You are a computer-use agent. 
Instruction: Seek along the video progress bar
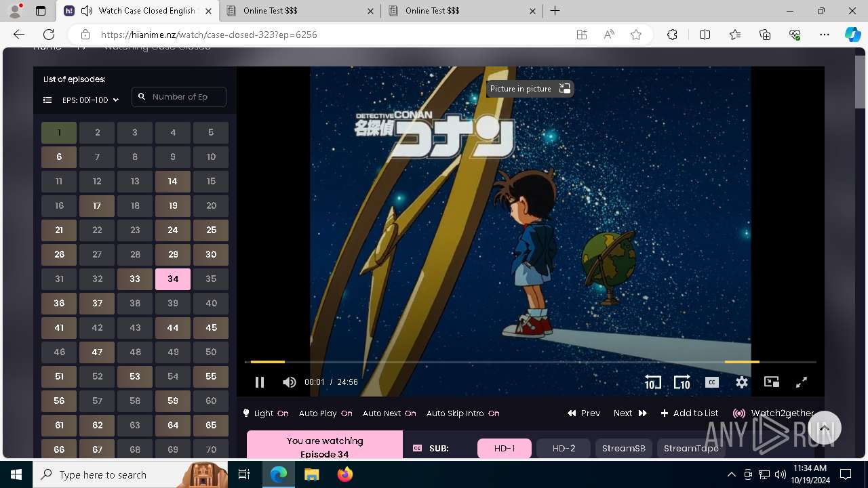[530, 362]
